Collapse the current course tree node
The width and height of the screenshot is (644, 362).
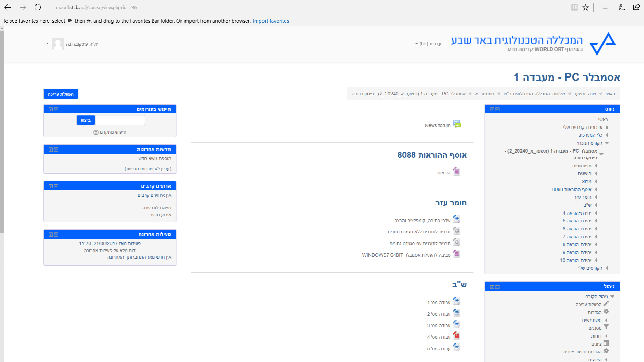[x=601, y=154]
